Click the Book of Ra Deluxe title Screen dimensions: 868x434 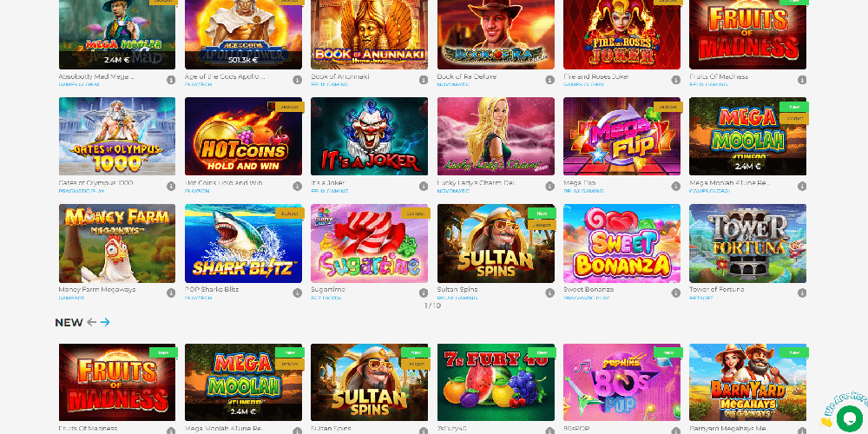click(x=467, y=77)
